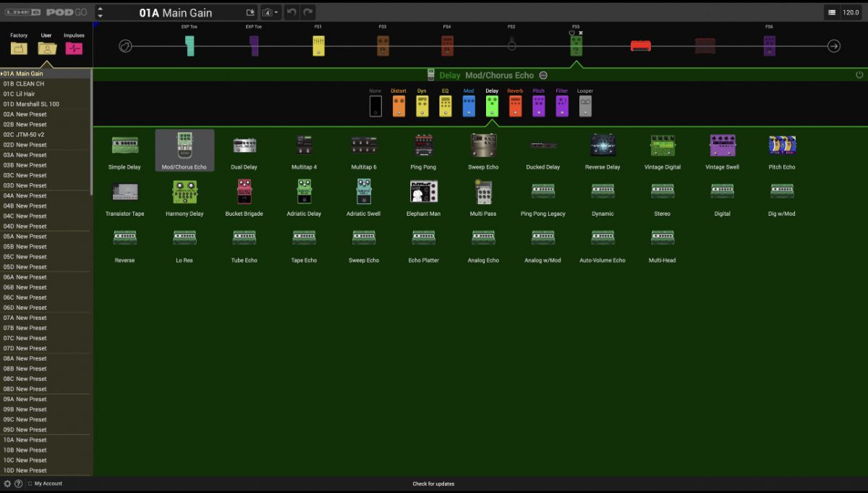Select the Tube Echo legacy model
The width and height of the screenshot is (868, 493).
tap(244, 245)
